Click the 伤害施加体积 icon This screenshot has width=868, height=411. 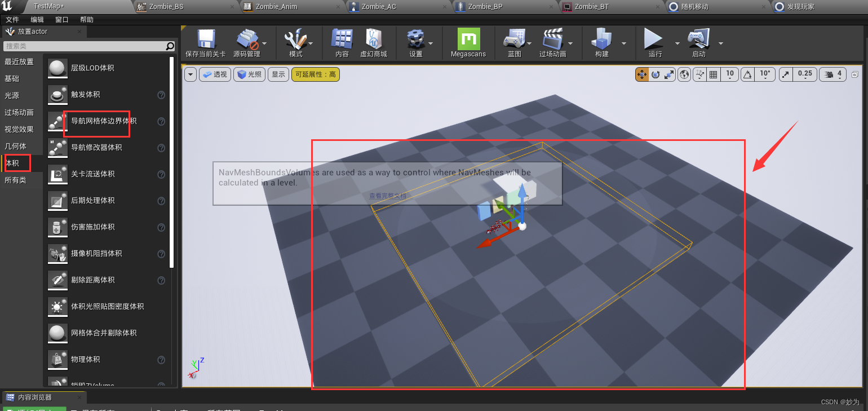point(57,227)
